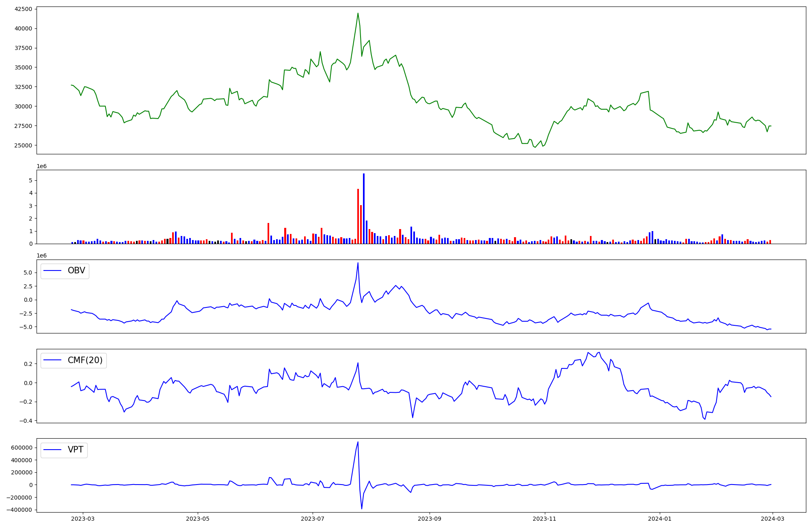812x528 pixels.
Task: Click the CMF(20) legend label
Action: [85, 360]
